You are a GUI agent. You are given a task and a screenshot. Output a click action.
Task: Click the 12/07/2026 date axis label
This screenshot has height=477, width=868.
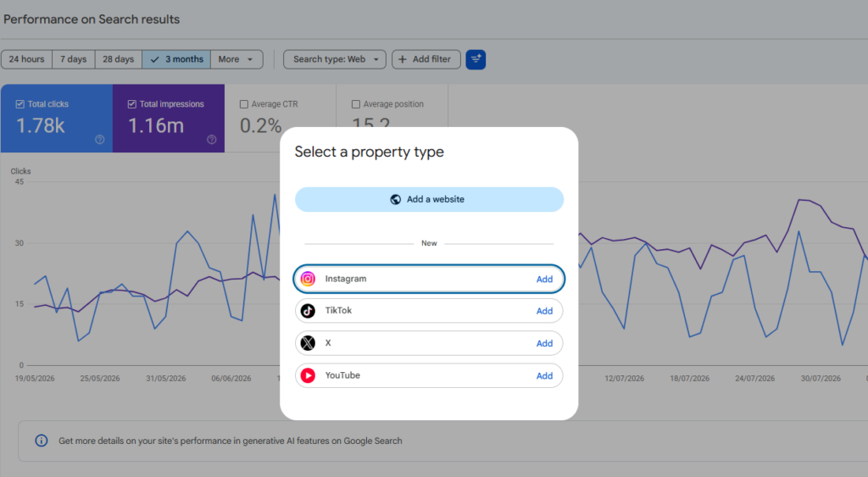click(x=625, y=379)
